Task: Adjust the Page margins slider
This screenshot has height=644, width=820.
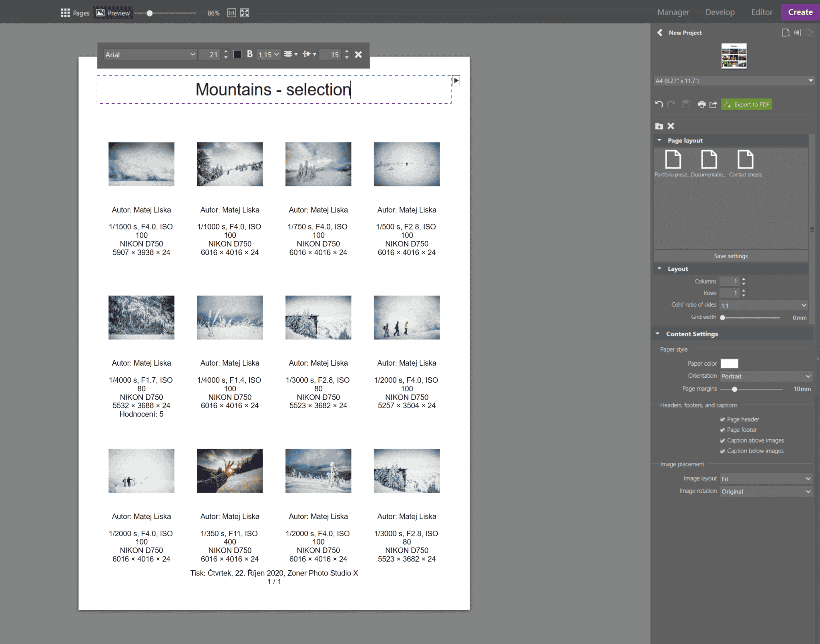Action: point(735,388)
